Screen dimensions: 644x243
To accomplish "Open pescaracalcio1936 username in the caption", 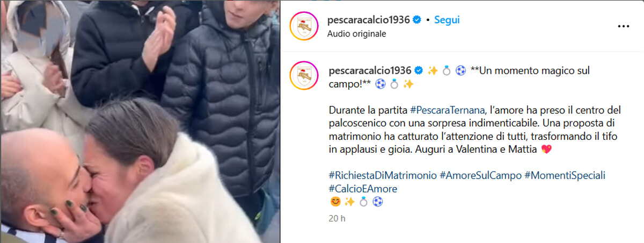I will coord(369,70).
